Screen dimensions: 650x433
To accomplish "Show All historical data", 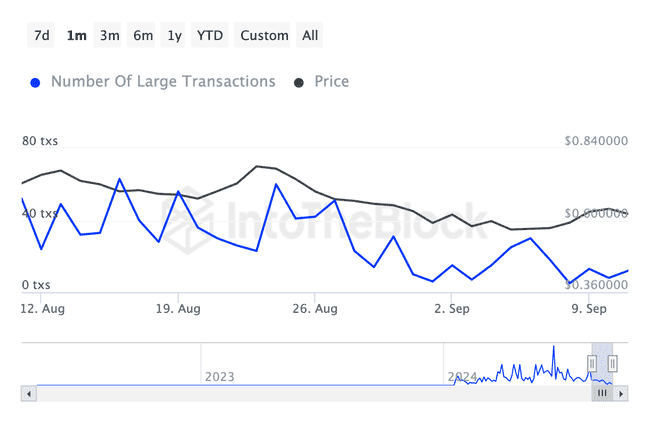I will (310, 36).
